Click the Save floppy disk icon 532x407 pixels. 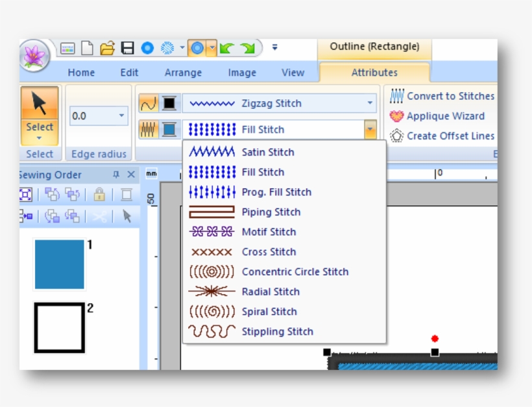tap(127, 48)
